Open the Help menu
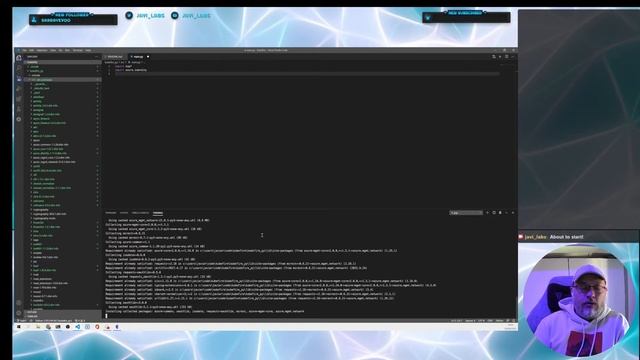The width and height of the screenshot is (640, 360). click(88, 50)
